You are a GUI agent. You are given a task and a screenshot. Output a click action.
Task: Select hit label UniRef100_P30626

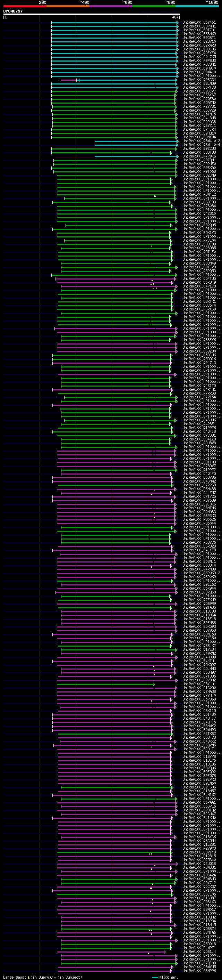pos(199,520)
